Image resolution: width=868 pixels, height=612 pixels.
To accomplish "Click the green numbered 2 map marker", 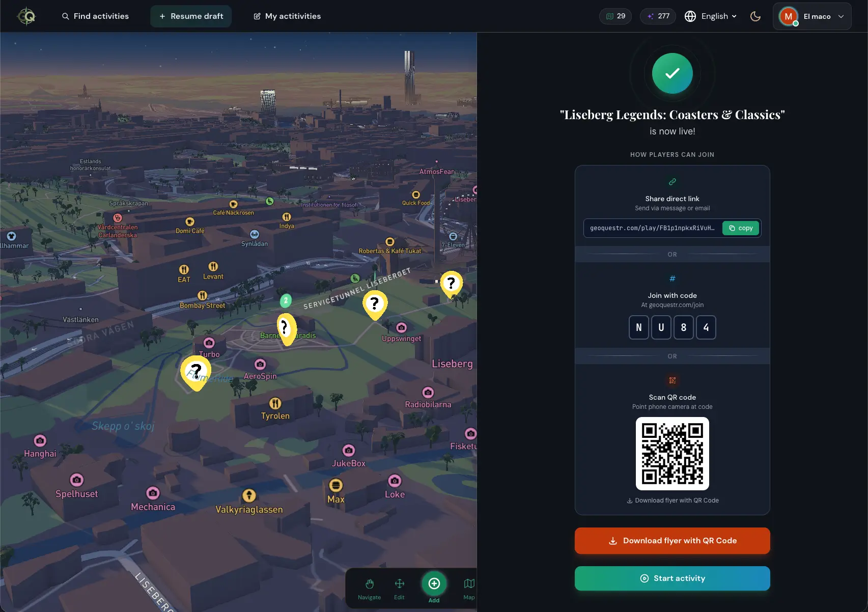I will [286, 300].
